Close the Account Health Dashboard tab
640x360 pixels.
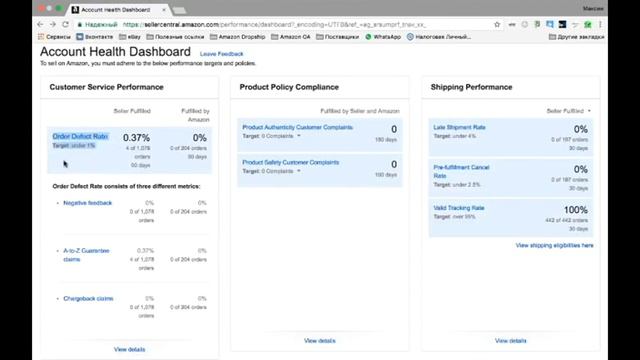click(x=164, y=9)
